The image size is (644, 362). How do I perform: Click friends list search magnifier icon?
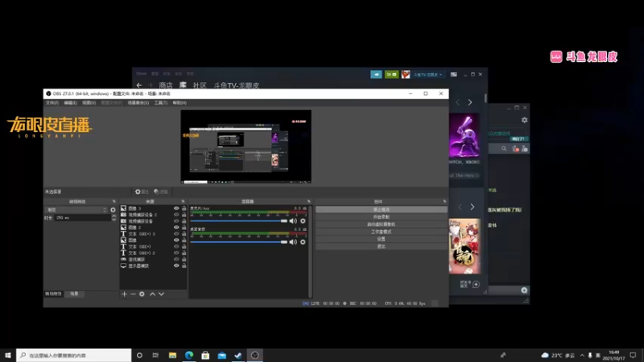pos(504,149)
